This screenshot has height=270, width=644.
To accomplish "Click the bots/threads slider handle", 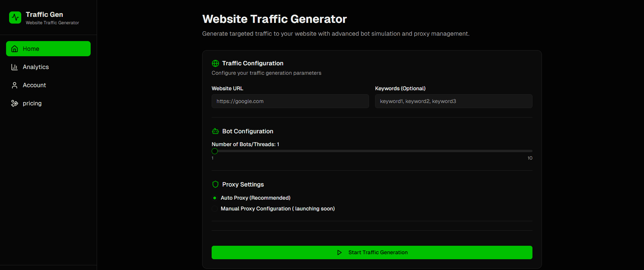I will (x=215, y=151).
